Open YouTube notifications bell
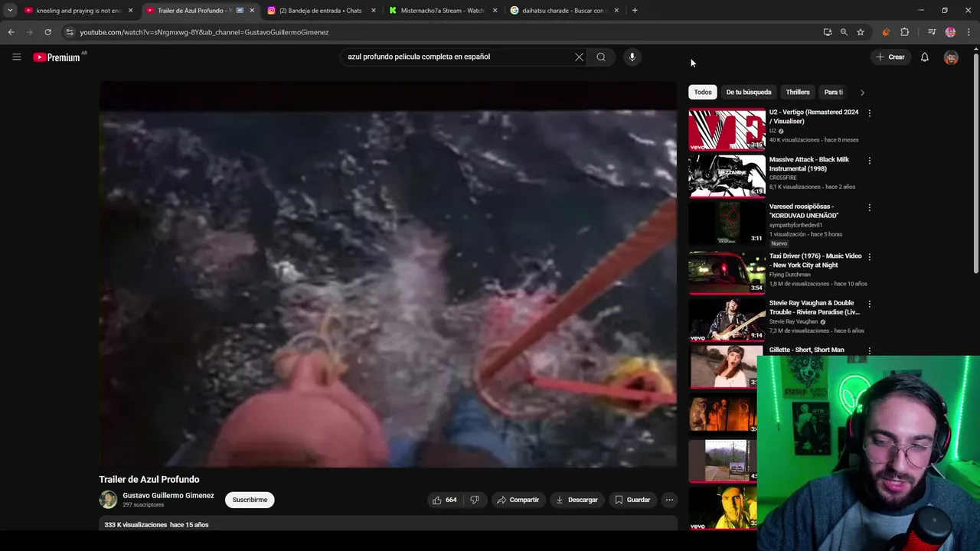 point(924,57)
